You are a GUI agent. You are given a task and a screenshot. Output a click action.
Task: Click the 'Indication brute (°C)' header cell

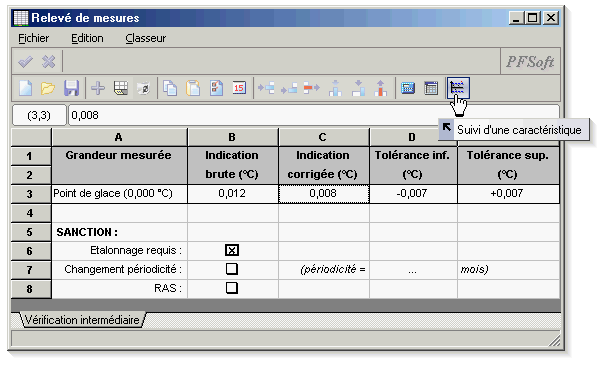[233, 165]
